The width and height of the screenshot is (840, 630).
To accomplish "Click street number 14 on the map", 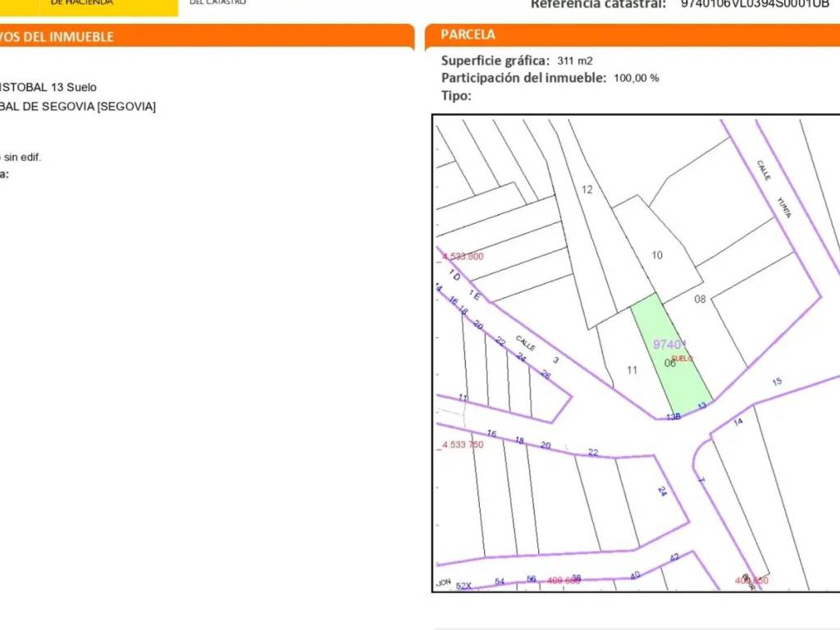I will pyautogui.click(x=738, y=422).
